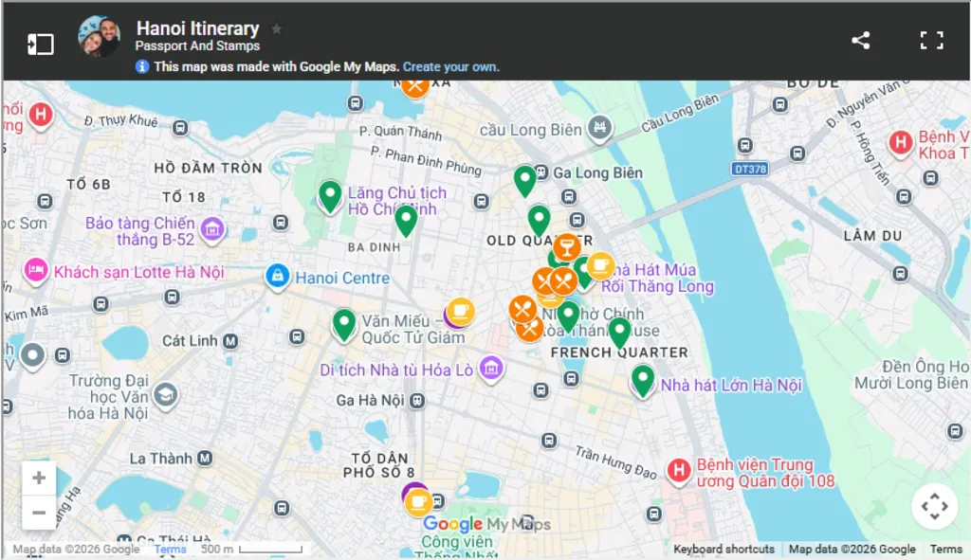The width and height of the screenshot is (971, 560).
Task: Select the orange cocktail glass pin in Old Quarter
Action: [x=566, y=247]
